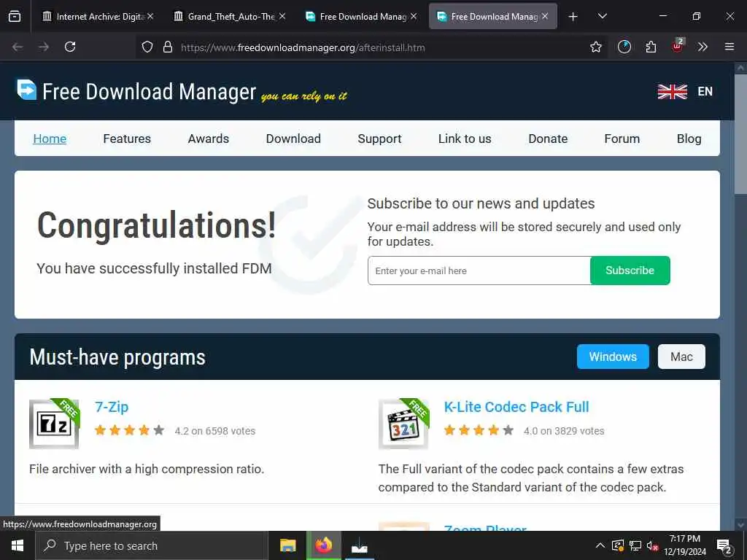The height and width of the screenshot is (560, 747).
Task: Click the K-Lite Codec Pack icon
Action: click(403, 424)
